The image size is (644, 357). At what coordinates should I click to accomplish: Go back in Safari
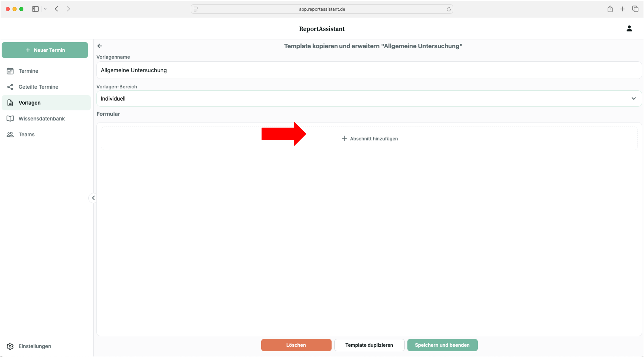56,9
